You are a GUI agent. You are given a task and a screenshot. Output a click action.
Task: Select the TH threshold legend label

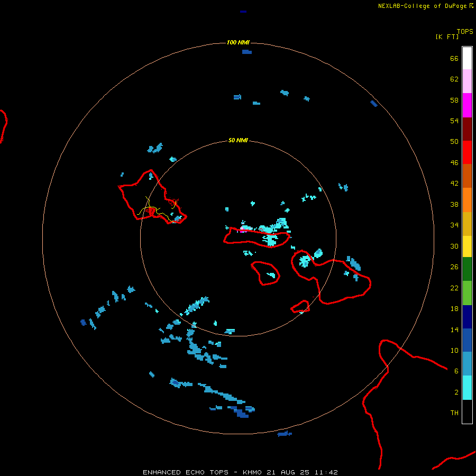(x=454, y=413)
